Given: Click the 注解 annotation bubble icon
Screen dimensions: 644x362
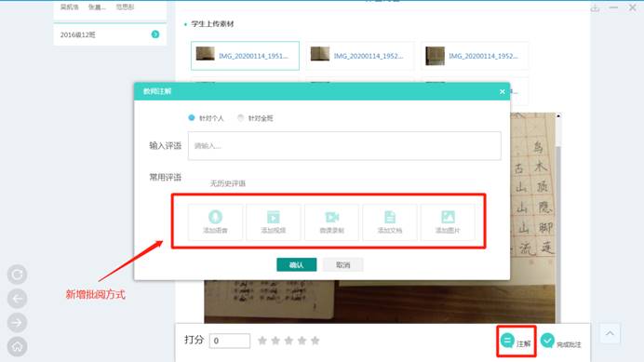Looking at the screenshot, I should [507, 341].
